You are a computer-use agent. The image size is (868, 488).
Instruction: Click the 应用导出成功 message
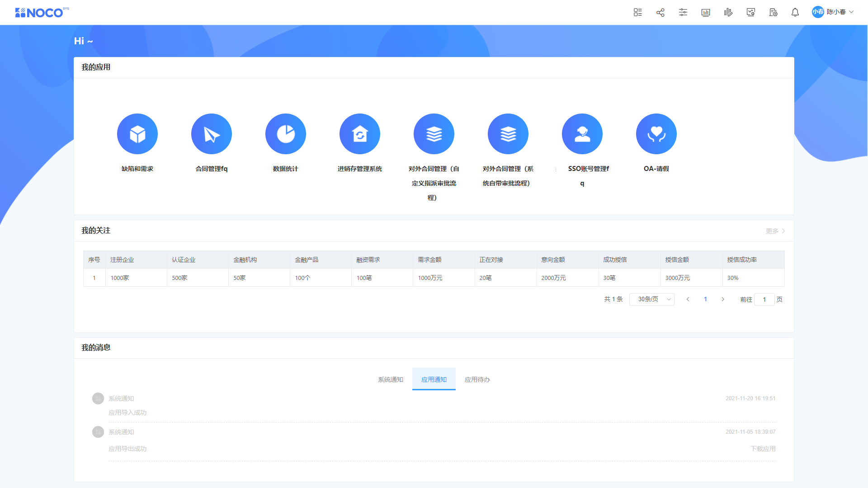click(x=127, y=449)
